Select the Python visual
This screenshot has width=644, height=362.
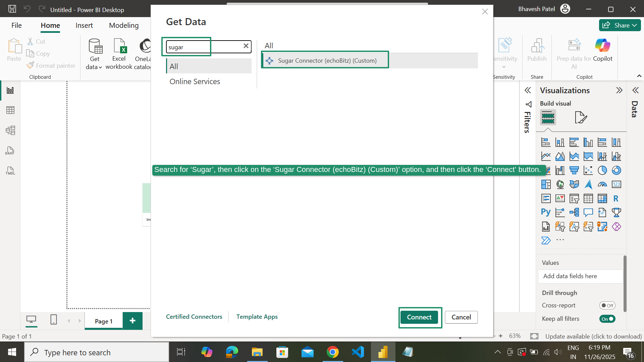546,212
